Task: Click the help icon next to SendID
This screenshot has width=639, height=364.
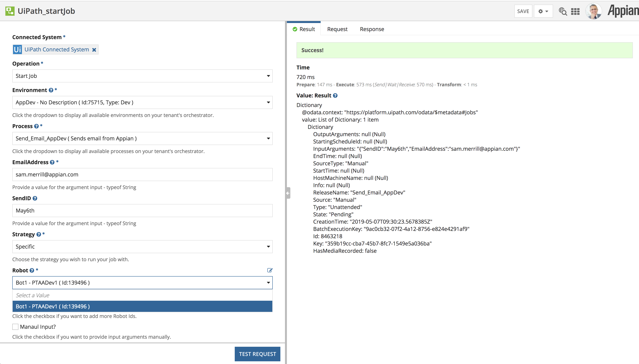Action: [x=35, y=198]
